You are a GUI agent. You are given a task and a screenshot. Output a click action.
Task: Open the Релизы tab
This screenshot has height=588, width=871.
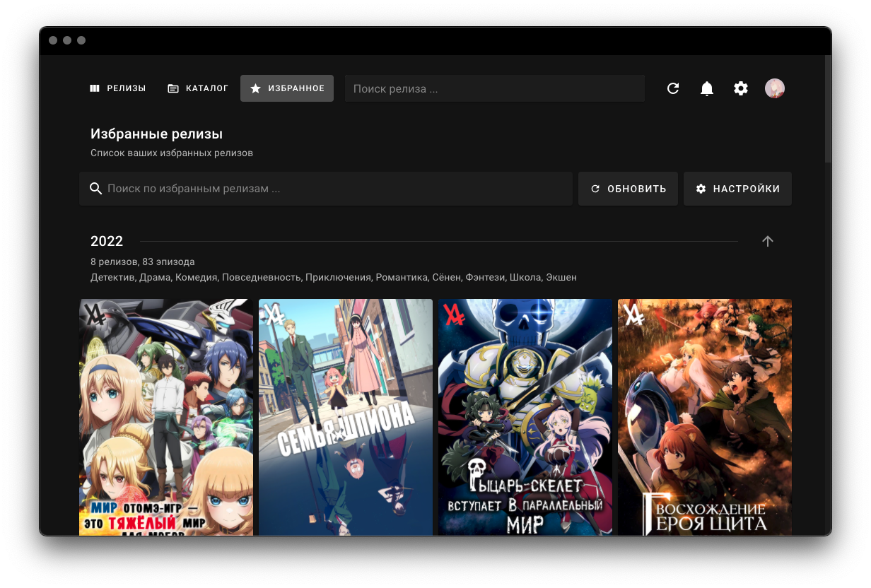click(117, 88)
